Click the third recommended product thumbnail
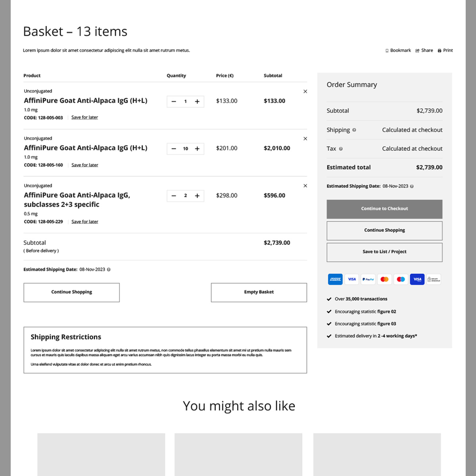Viewport: 476px width, 476px height. coord(377,455)
